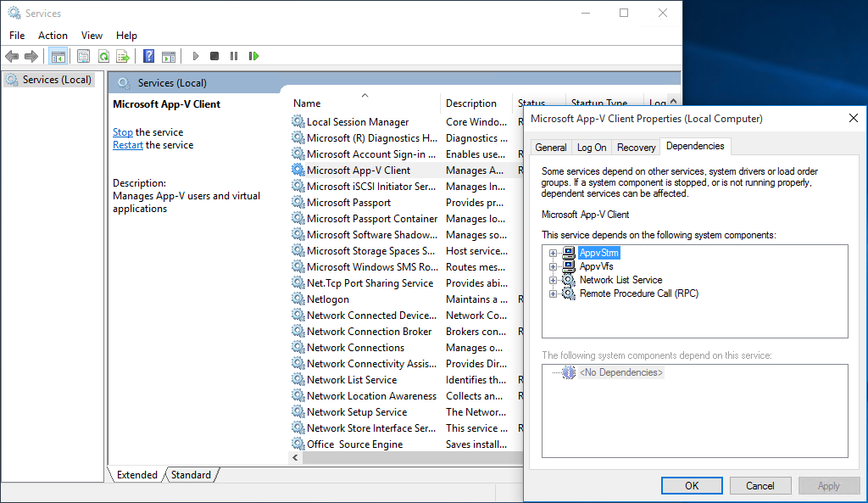868x503 pixels.
Task: Select the Microsoft Software Shadow Copy row
Action: [406, 234]
